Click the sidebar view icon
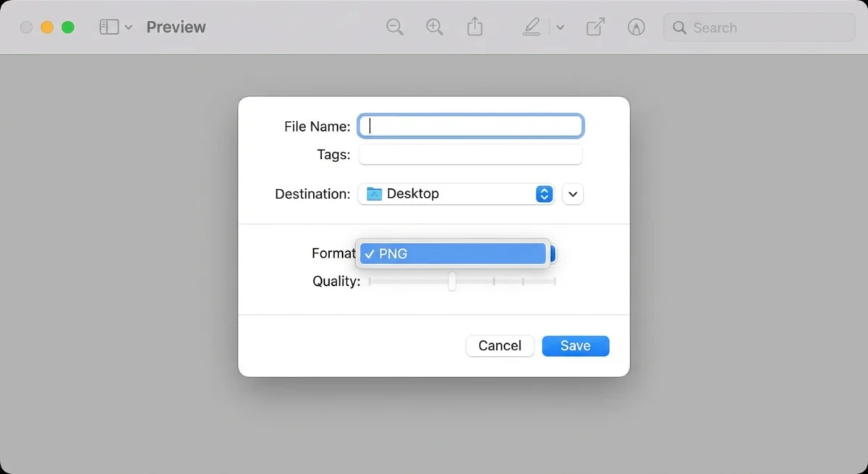This screenshot has width=868, height=474. point(109,27)
